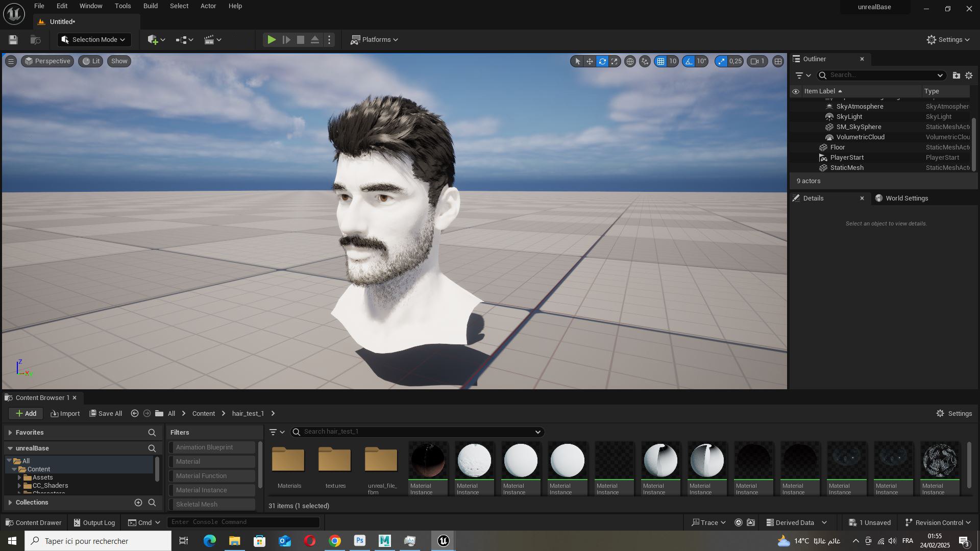
Task: Open viewport layout maximize icon
Action: click(778, 61)
